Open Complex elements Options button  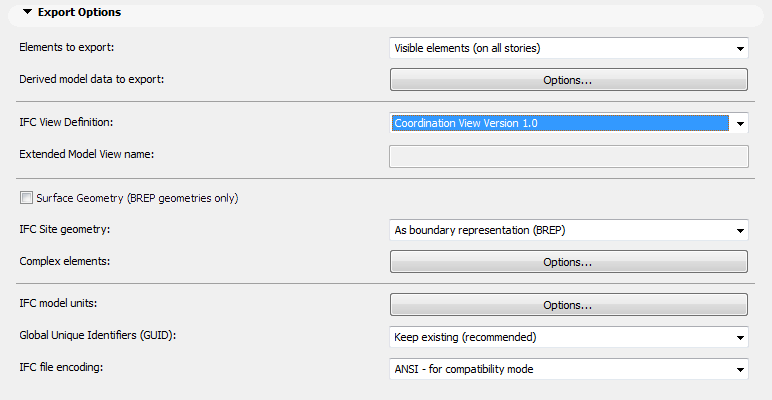[x=568, y=262]
